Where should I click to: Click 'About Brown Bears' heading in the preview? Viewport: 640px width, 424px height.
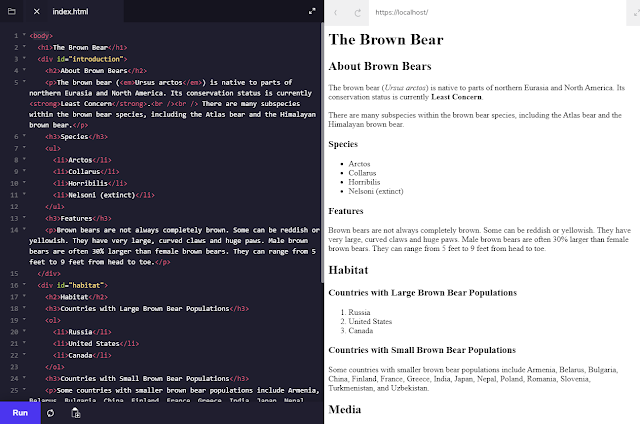[380, 66]
